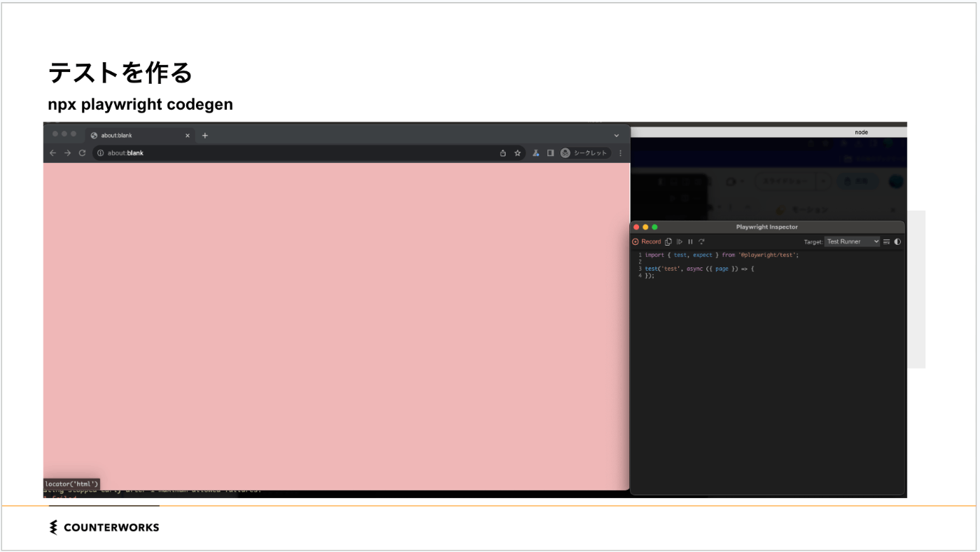The height and width of the screenshot is (552, 980).
Task: Click the import line in the code editor
Action: pyautogui.click(x=722, y=255)
